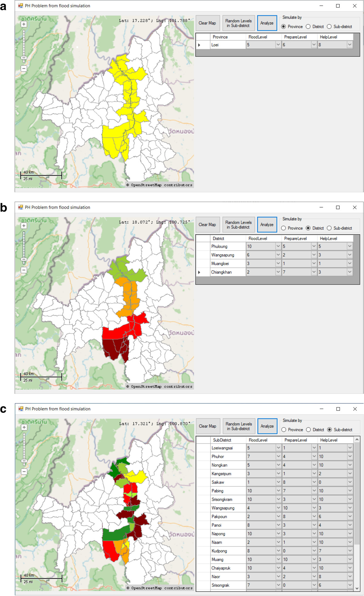Click zoom-out minus icon on map in window b
Viewport: 364px width, 596px height.
pyautogui.click(x=24, y=270)
